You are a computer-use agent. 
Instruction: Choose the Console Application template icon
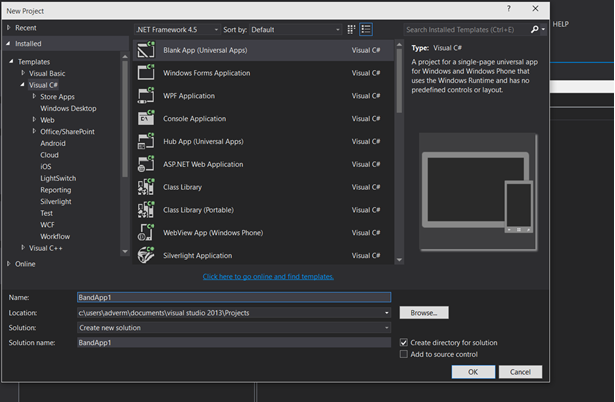point(146,118)
